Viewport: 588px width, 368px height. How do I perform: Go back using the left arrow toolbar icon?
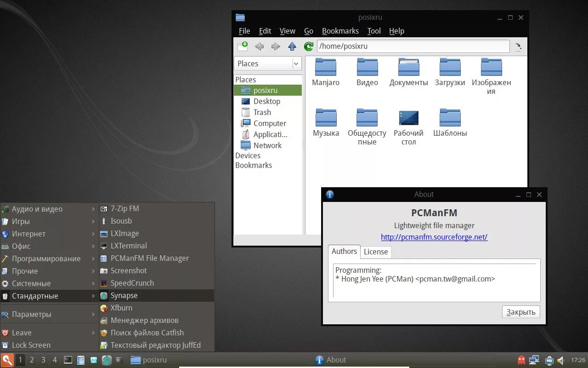259,46
